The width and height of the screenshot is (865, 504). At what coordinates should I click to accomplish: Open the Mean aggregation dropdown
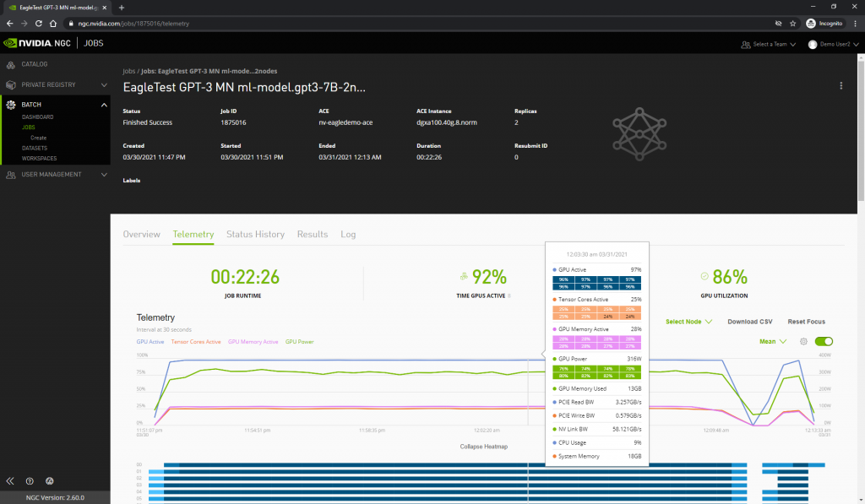[x=773, y=342]
